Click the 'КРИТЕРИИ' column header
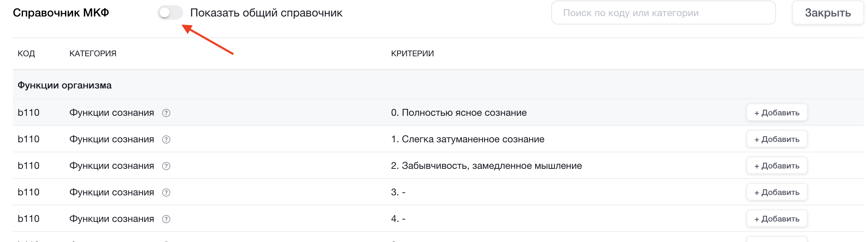 pos(412,53)
